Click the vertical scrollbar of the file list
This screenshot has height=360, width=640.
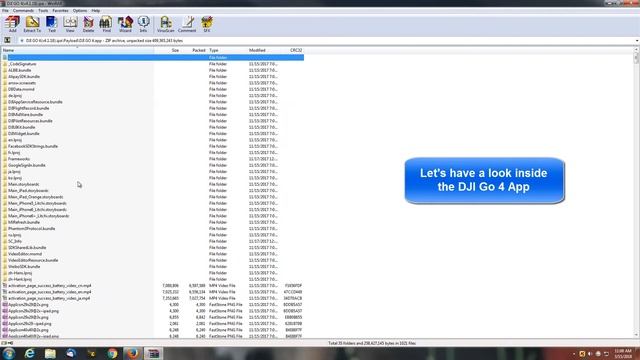(x=636, y=192)
